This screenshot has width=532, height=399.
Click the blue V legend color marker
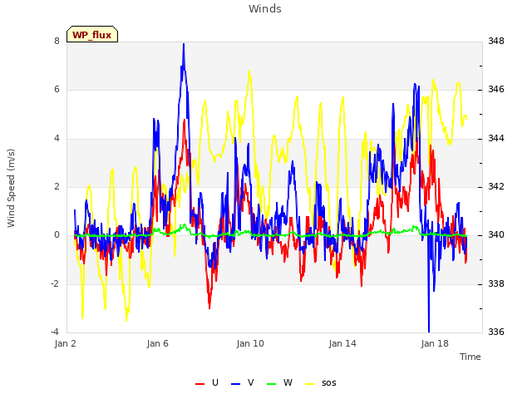(235, 384)
